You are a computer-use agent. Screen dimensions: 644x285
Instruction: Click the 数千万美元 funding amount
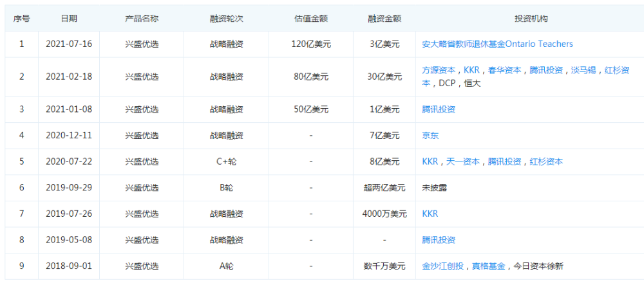click(x=384, y=266)
